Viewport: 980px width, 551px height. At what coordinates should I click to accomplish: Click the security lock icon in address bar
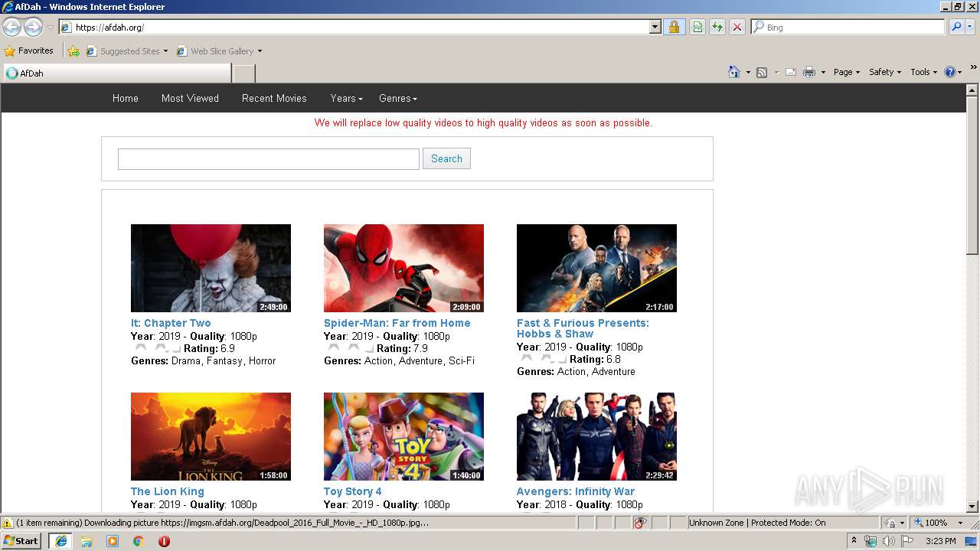point(674,27)
